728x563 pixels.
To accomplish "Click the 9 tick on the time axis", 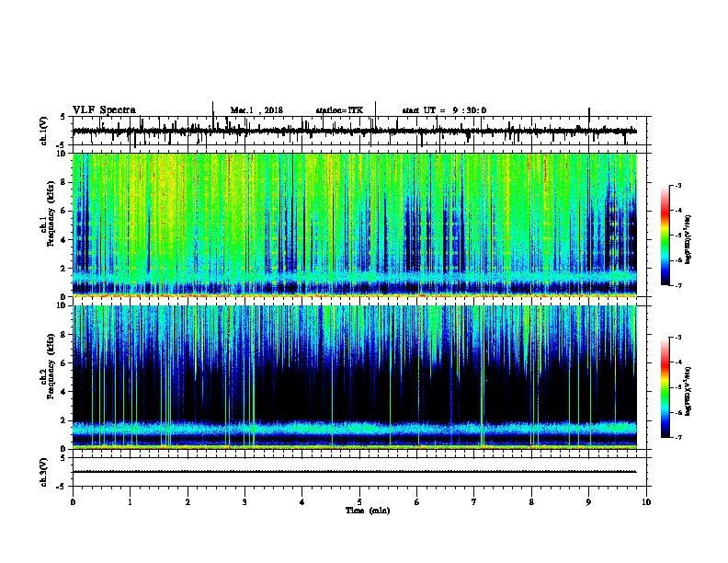I will 588,502.
